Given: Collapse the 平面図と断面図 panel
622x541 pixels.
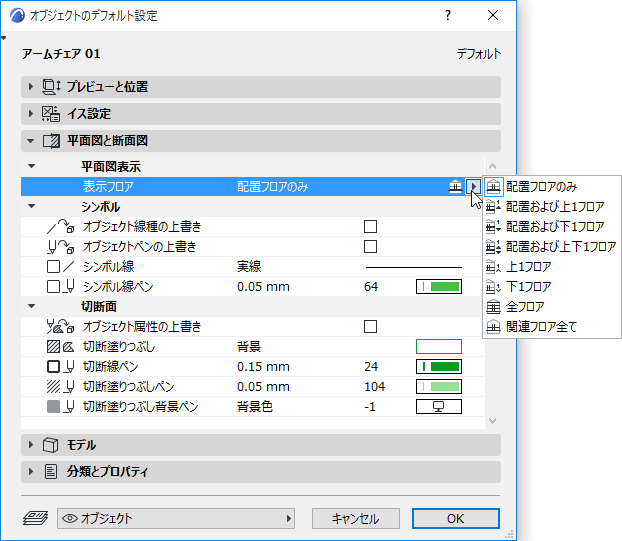Looking at the screenshot, I should [x=31, y=141].
